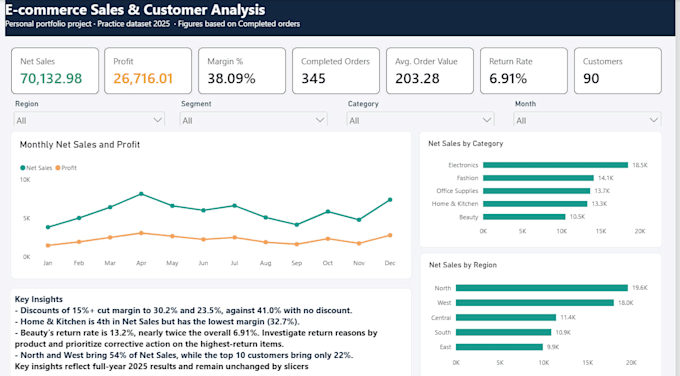Click the April Net Sales data point

[x=141, y=194]
